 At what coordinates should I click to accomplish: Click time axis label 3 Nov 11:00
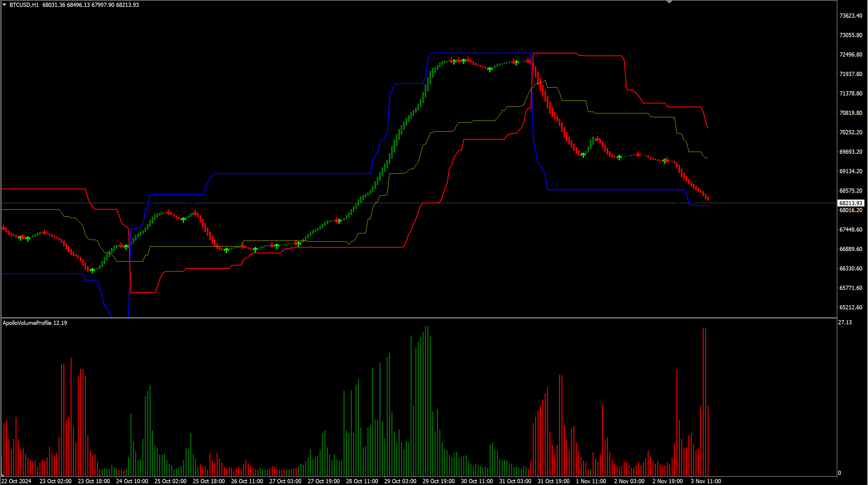click(x=706, y=481)
